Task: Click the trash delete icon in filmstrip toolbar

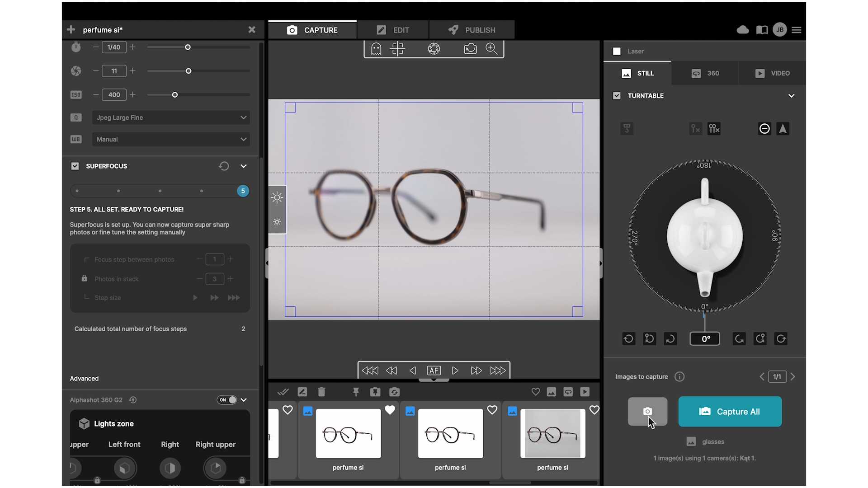Action: click(x=321, y=392)
